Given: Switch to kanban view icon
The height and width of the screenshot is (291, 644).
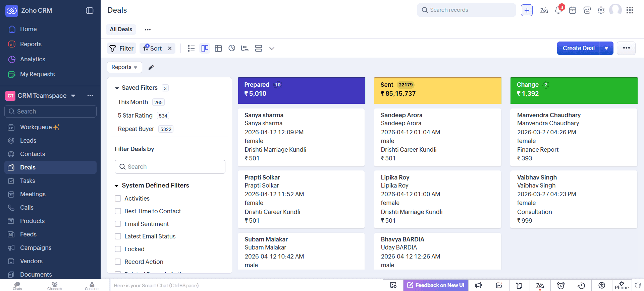Looking at the screenshot, I should [205, 49].
